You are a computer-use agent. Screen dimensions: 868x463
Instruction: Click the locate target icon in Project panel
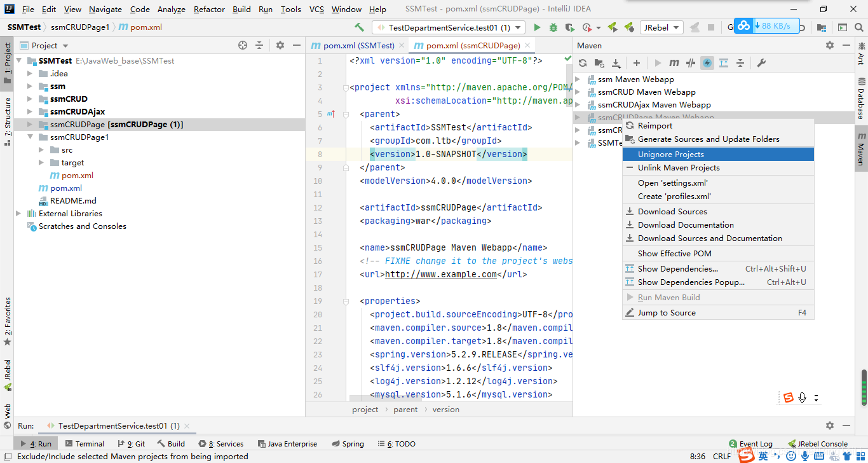pyautogui.click(x=242, y=45)
